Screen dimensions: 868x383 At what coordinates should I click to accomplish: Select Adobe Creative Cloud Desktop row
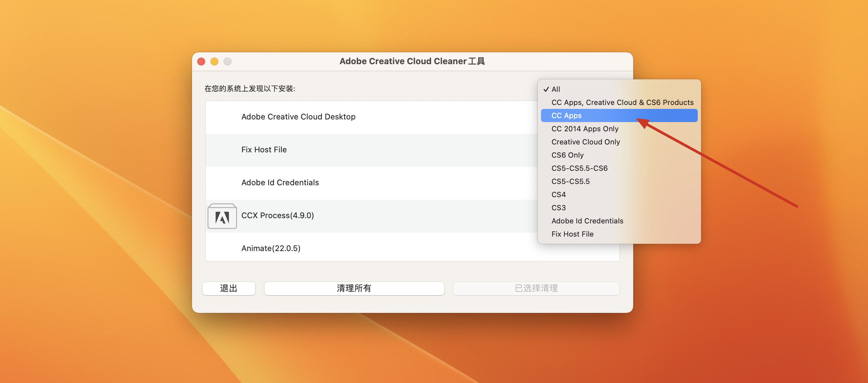click(298, 117)
